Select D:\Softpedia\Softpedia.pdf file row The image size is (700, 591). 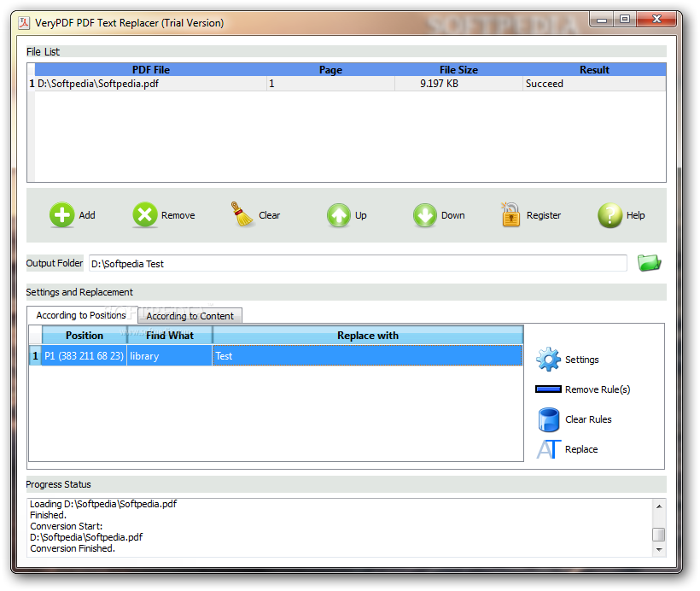click(347, 84)
